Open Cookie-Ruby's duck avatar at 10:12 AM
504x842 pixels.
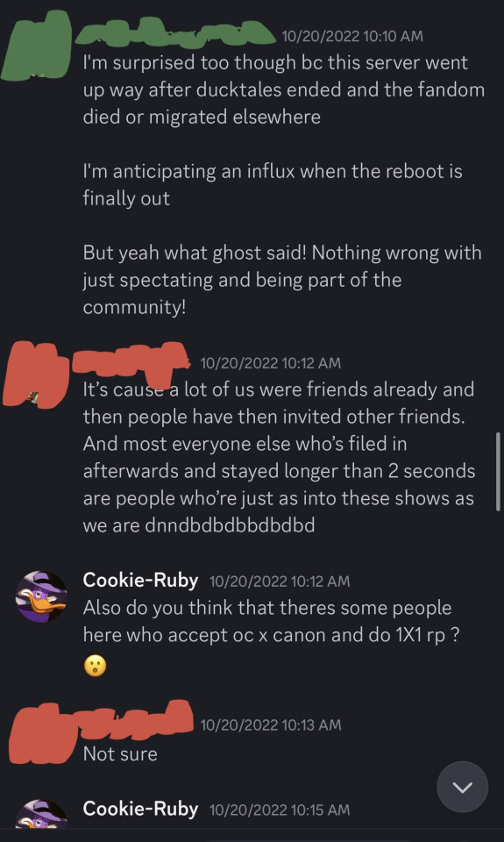pos(41,596)
